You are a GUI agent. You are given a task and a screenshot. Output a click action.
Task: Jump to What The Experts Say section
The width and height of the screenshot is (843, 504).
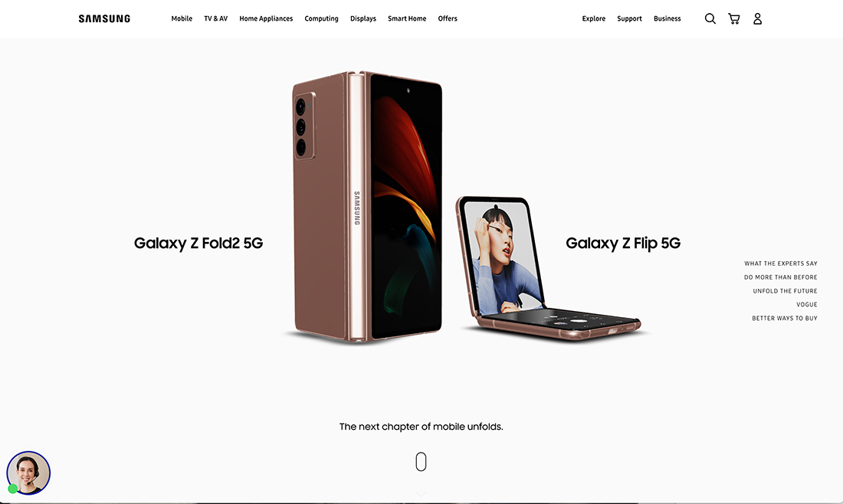point(781,263)
